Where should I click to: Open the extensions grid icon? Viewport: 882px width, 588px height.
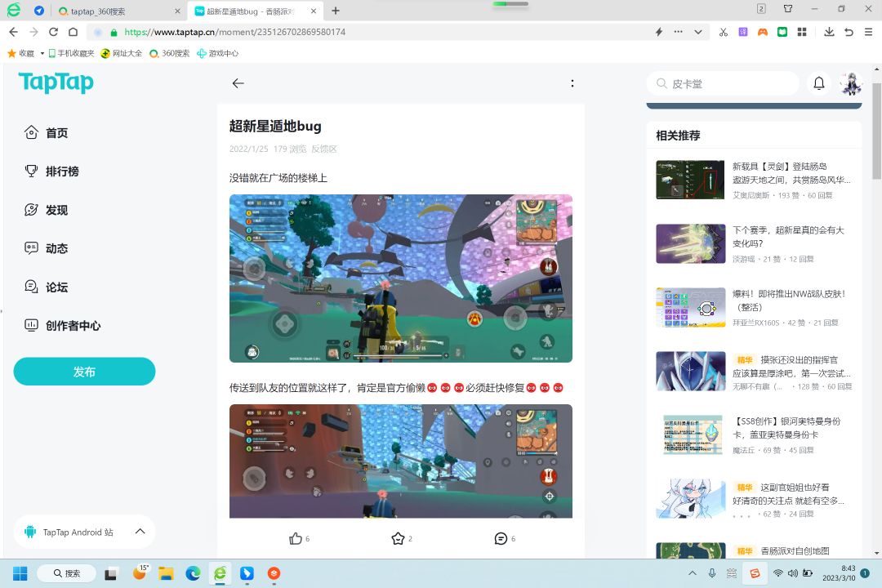pyautogui.click(x=802, y=32)
